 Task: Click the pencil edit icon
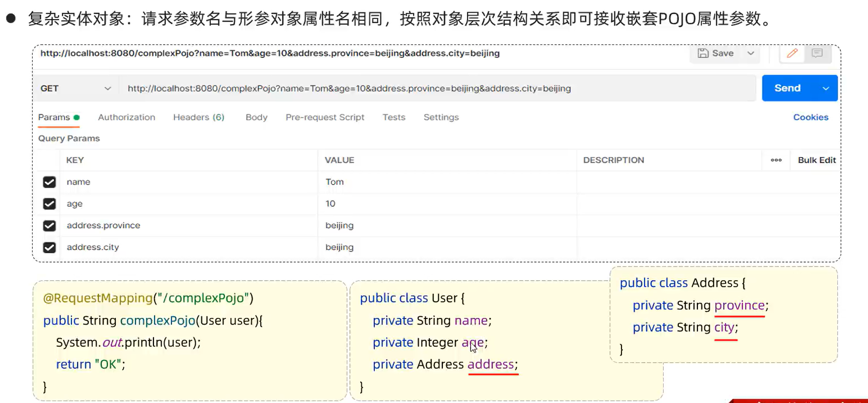[792, 53]
